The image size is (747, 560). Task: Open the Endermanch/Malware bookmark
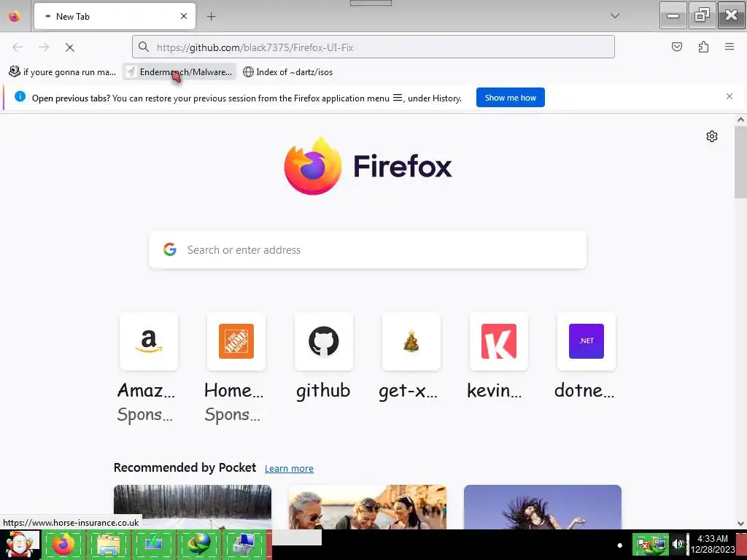click(x=179, y=72)
